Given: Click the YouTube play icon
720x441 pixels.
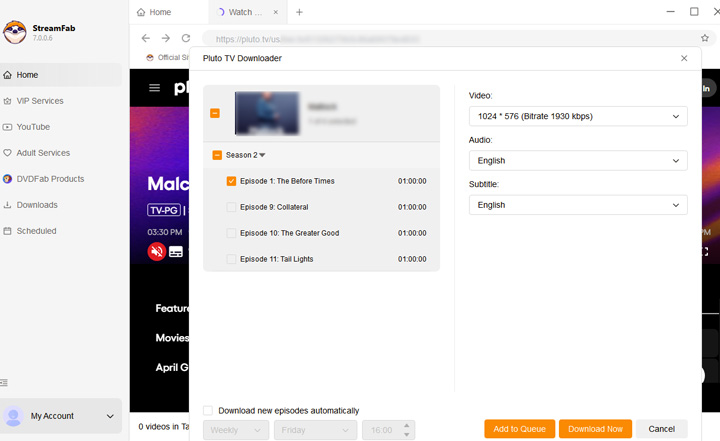Looking at the screenshot, I should point(7,127).
